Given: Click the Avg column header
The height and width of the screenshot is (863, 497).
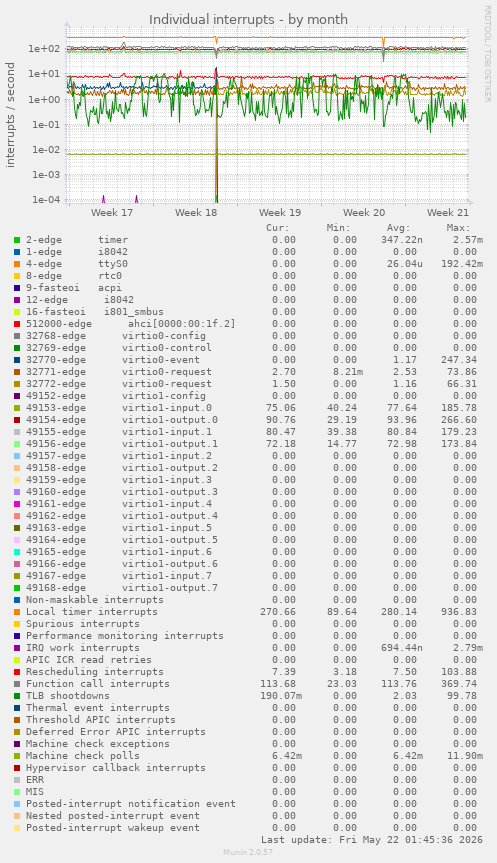Looking at the screenshot, I should pyautogui.click(x=398, y=228).
